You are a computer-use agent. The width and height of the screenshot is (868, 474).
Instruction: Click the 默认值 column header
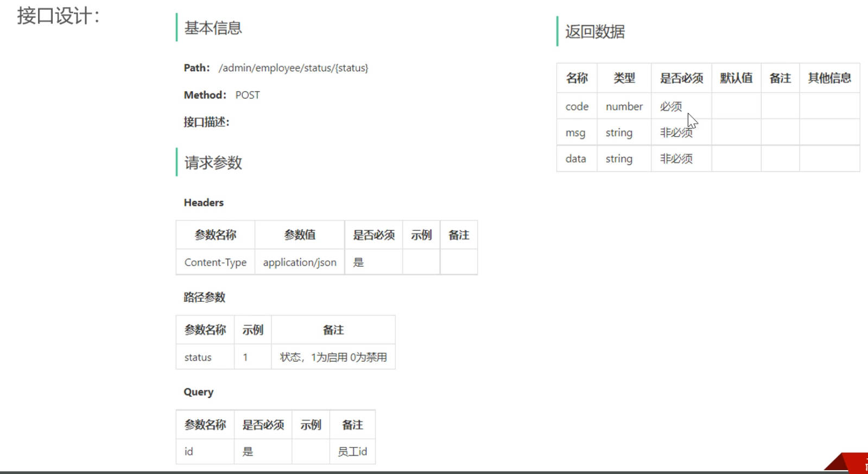(737, 78)
